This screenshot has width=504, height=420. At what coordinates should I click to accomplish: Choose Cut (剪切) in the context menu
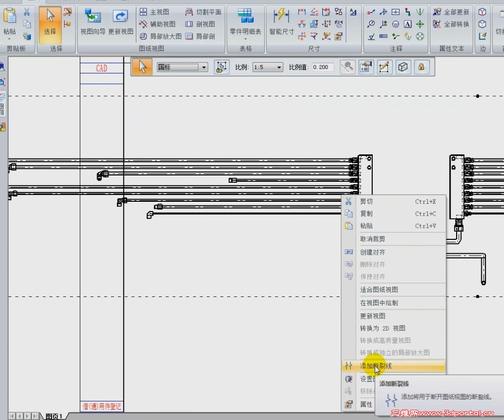tap(394, 201)
